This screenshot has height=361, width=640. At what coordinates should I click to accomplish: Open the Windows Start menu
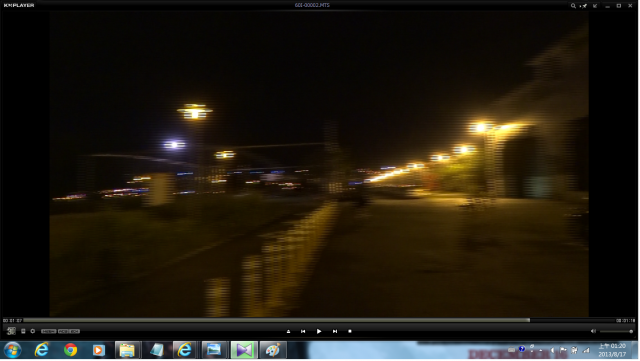(13, 350)
